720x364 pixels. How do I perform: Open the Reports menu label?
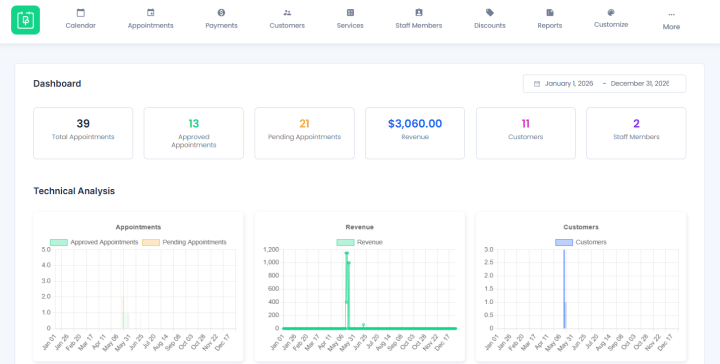(550, 26)
